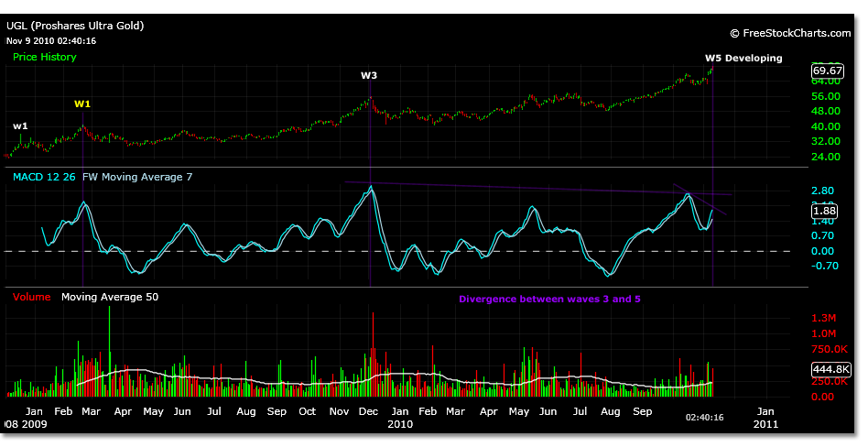The height and width of the screenshot is (447, 868).
Task: Click the Jul 2009 month label
Action: pos(214,412)
